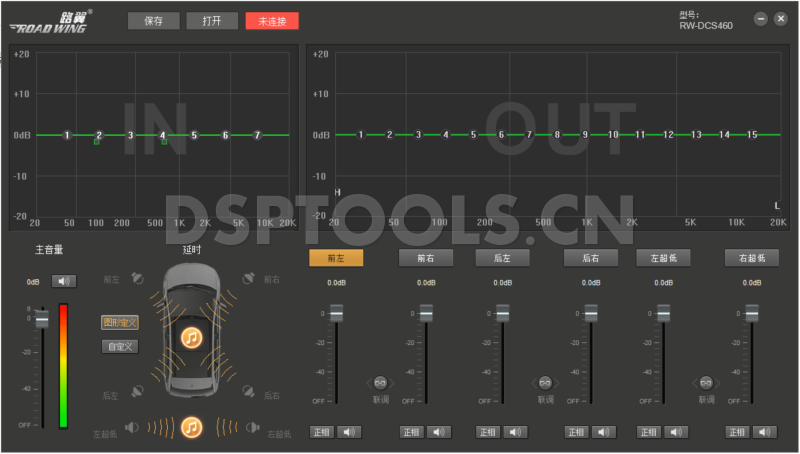Click the 主音量 master volume label
Image resolution: width=800 pixels, height=454 pixels.
coord(49,249)
